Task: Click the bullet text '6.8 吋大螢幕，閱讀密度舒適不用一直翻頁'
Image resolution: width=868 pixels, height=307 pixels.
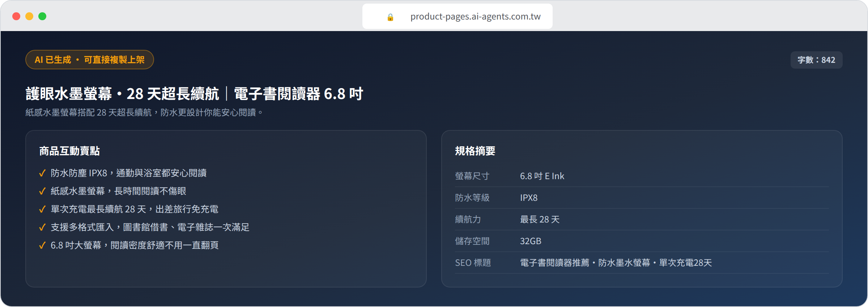Action: [x=135, y=246]
